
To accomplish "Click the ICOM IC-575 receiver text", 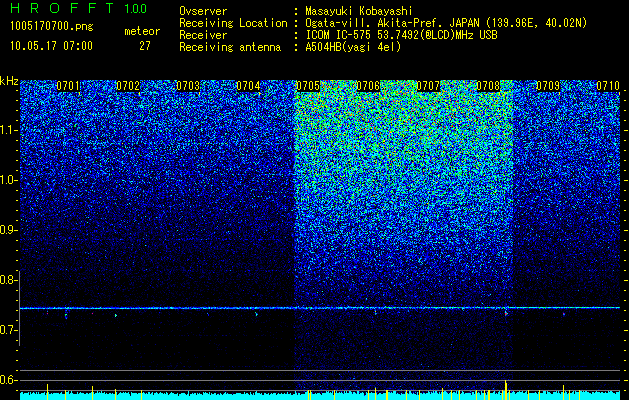I will (x=401, y=35).
